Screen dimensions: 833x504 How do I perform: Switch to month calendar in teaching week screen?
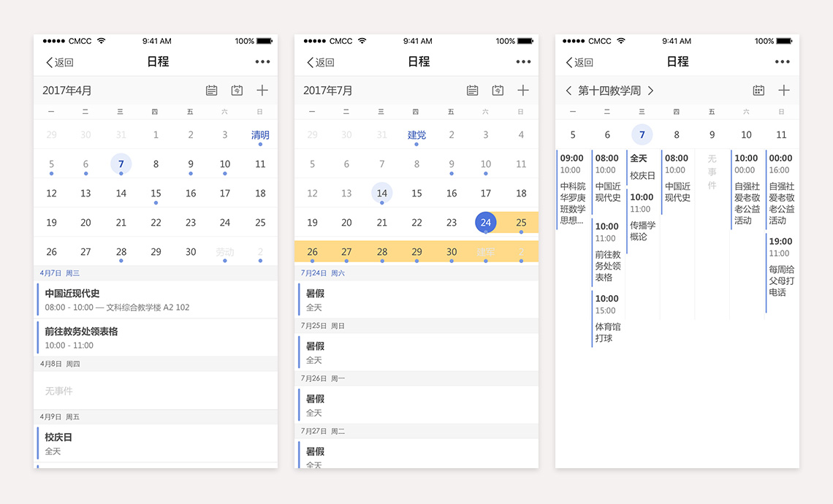[x=758, y=91]
